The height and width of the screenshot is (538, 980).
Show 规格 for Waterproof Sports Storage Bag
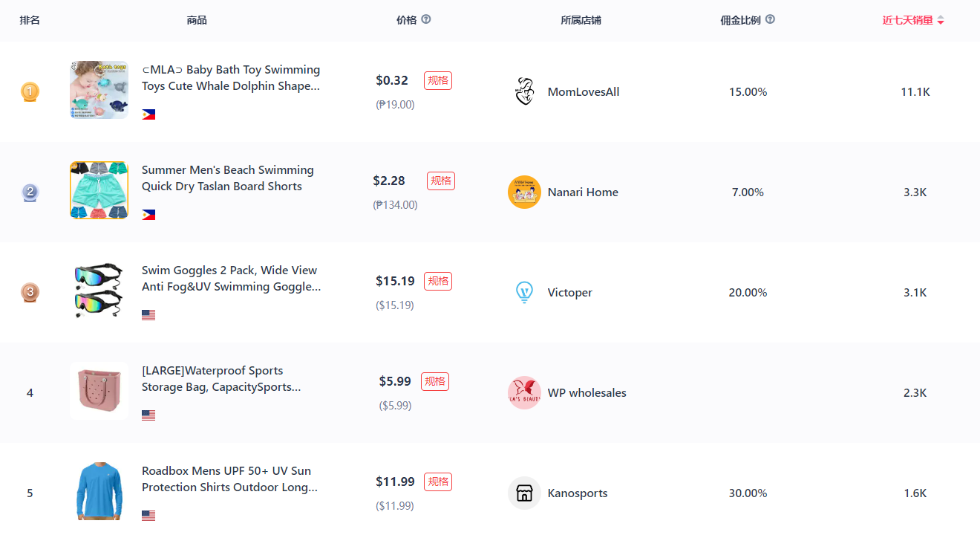click(435, 381)
